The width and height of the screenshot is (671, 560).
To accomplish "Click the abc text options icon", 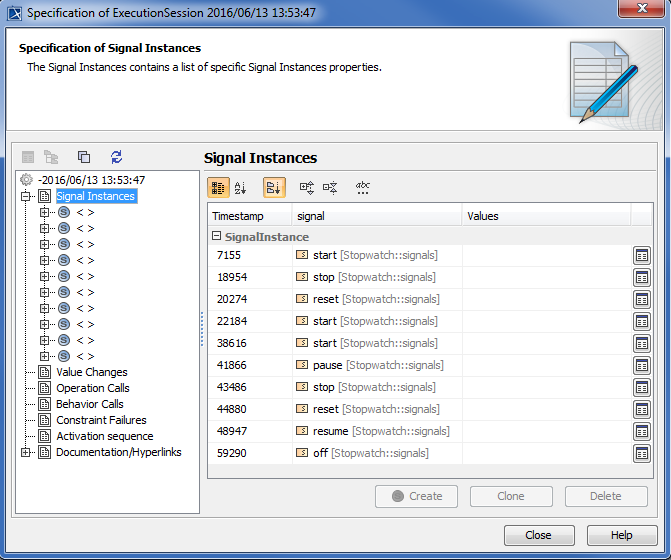I will [363, 187].
